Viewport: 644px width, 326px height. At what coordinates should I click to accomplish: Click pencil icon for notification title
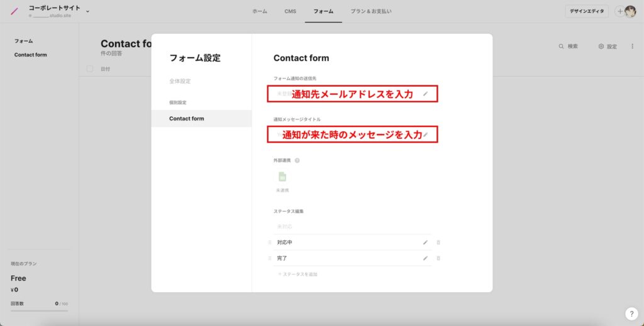426,134
